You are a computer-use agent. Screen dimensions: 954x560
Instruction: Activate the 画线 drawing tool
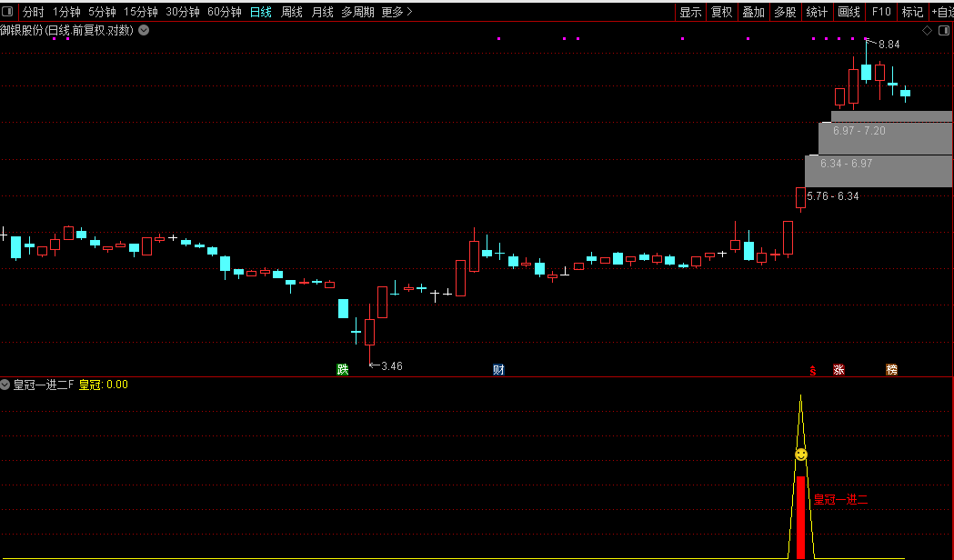coord(849,12)
